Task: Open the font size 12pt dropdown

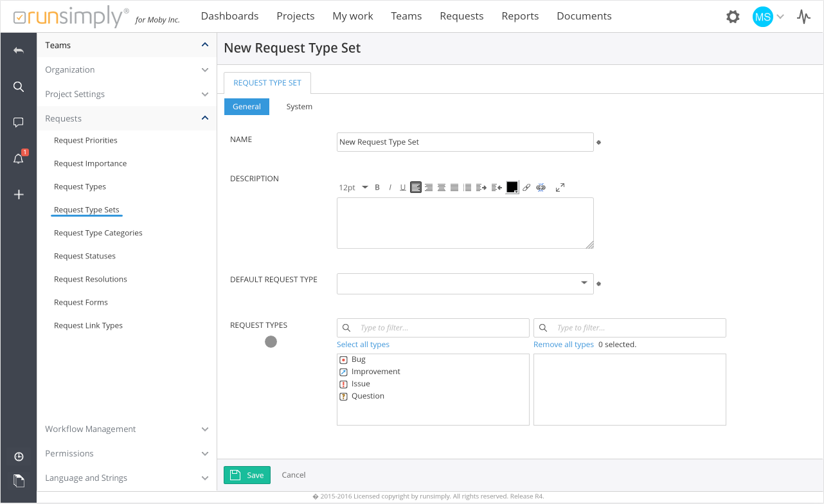Action: 353,188
